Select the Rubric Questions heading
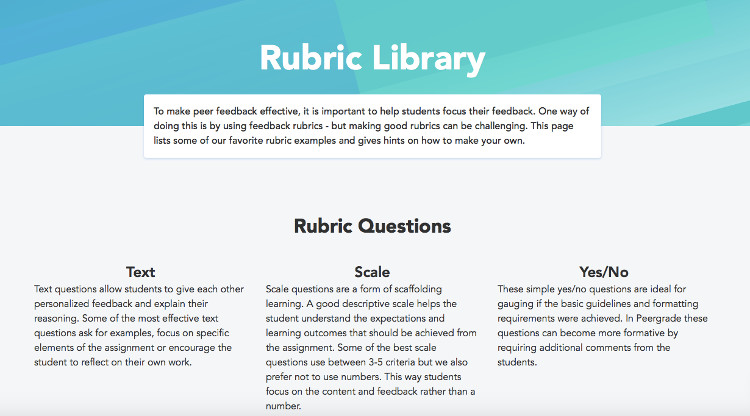The height and width of the screenshot is (416, 750). coord(372,226)
